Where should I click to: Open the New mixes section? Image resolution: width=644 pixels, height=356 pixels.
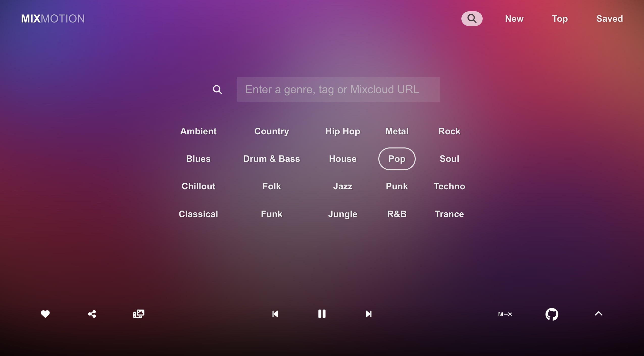point(514,18)
